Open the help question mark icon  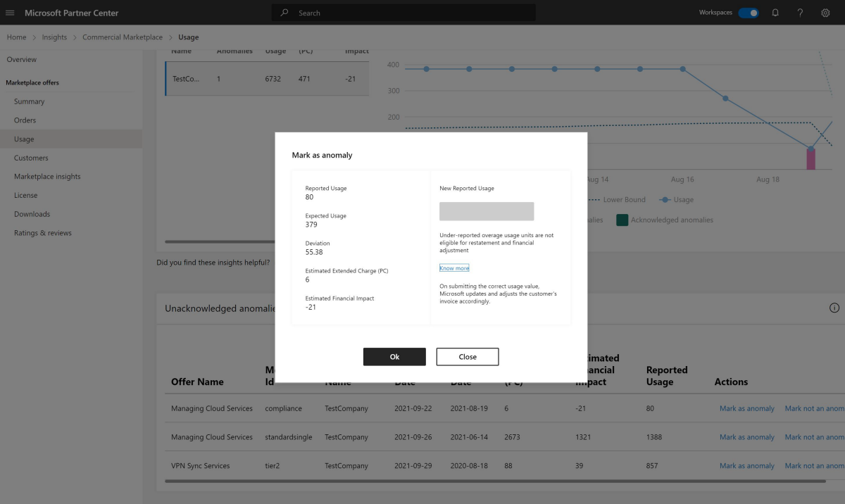[800, 13]
